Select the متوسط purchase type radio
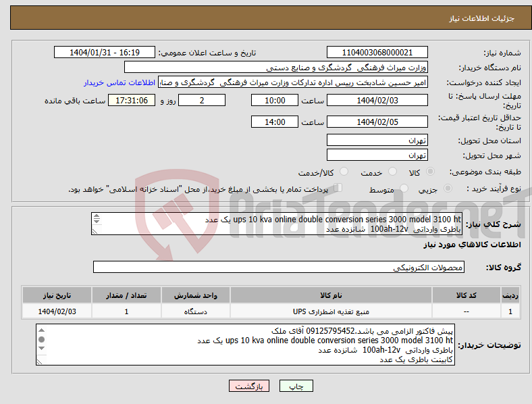The width and height of the screenshot is (532, 404). pos(404,188)
